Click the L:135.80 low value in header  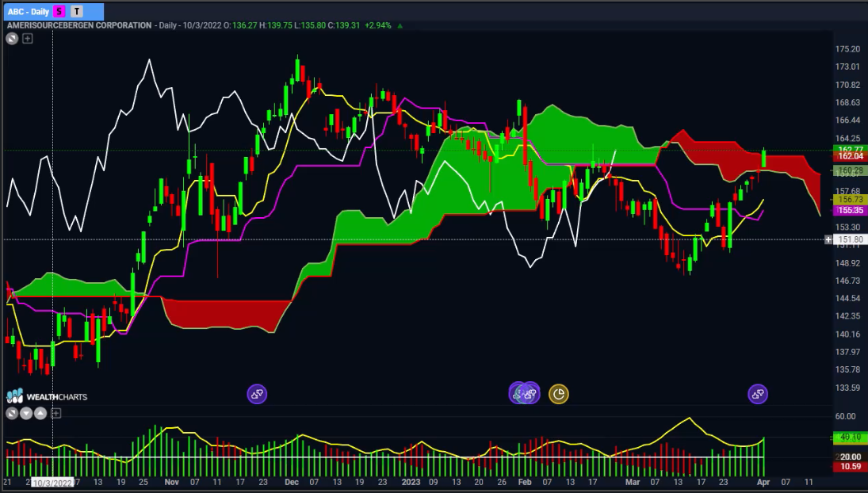click(x=310, y=25)
